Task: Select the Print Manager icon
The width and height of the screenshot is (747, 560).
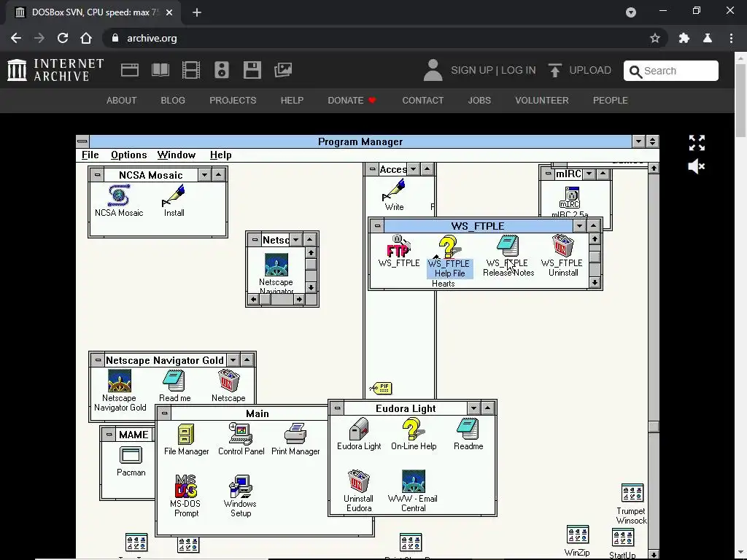Action: point(295,434)
